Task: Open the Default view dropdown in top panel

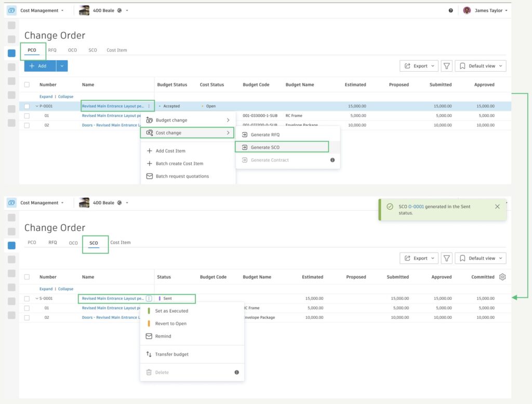Action: pos(481,66)
